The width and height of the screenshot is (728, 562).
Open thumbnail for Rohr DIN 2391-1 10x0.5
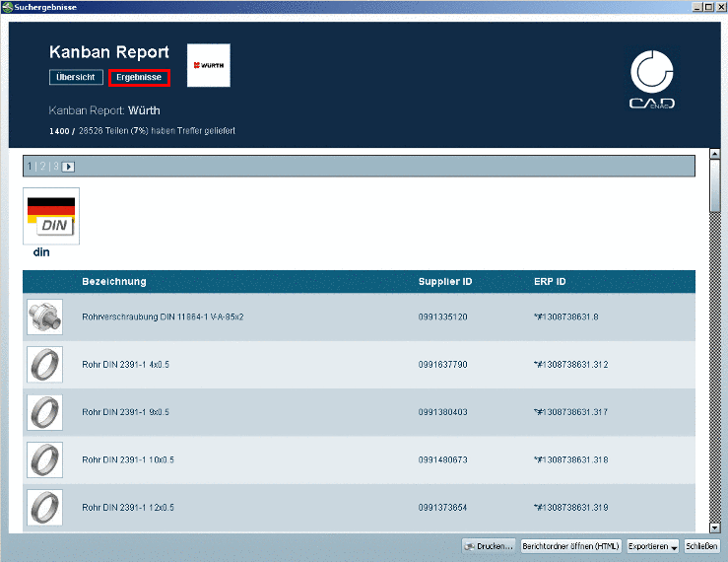(44, 459)
